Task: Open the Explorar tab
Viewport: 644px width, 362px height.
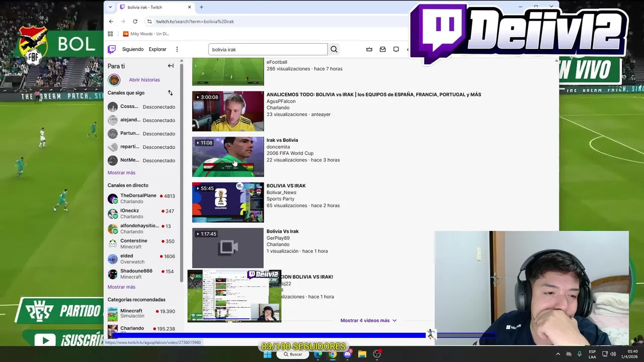Action: pos(157,49)
